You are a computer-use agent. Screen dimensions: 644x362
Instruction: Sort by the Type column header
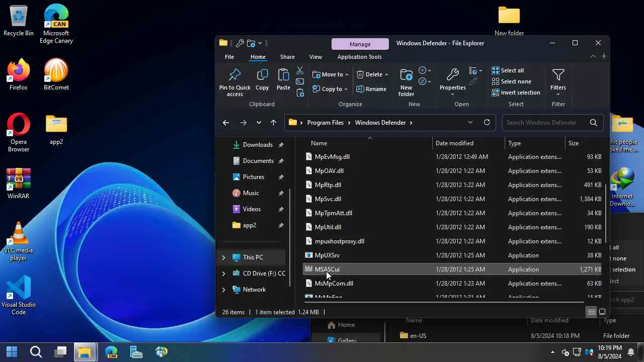coord(535,143)
